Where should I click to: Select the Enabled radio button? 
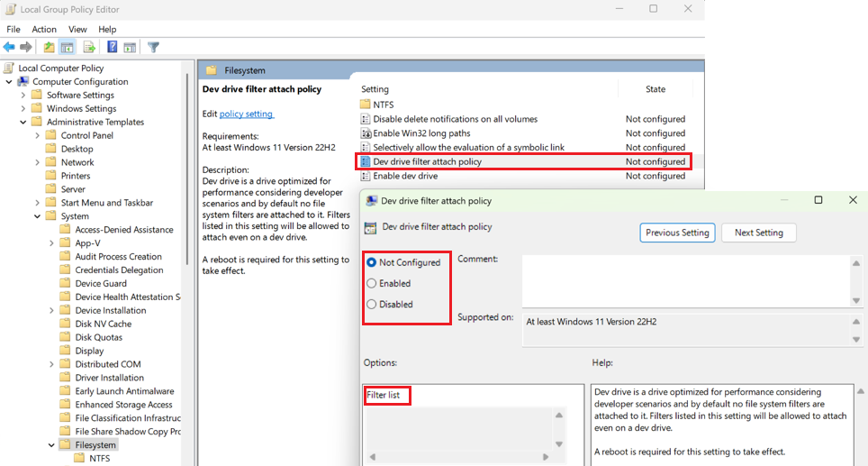tap(372, 283)
